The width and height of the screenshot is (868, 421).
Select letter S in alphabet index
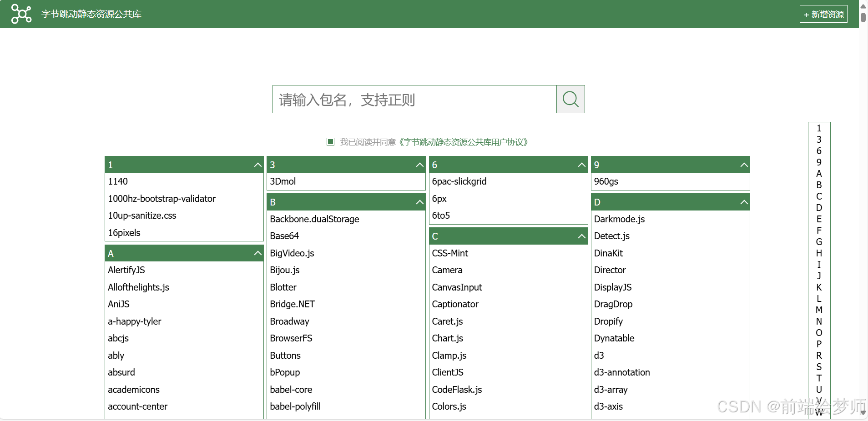point(819,367)
